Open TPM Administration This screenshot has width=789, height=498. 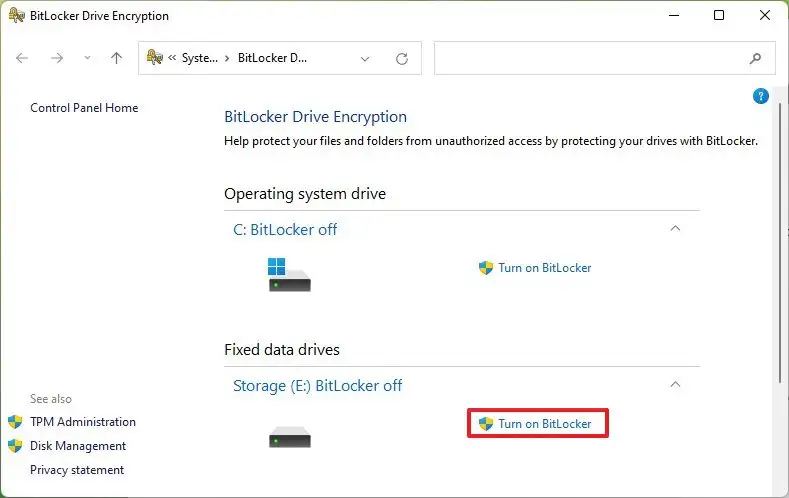[82, 422]
